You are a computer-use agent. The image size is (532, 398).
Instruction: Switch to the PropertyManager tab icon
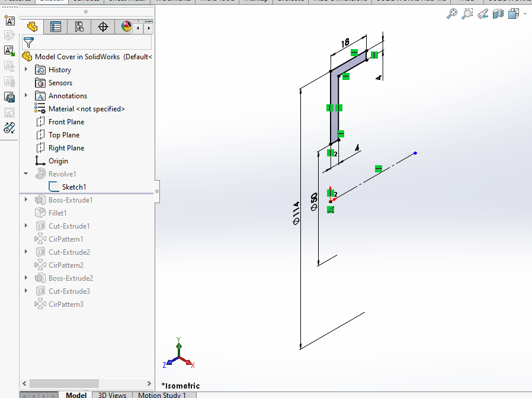(x=56, y=27)
